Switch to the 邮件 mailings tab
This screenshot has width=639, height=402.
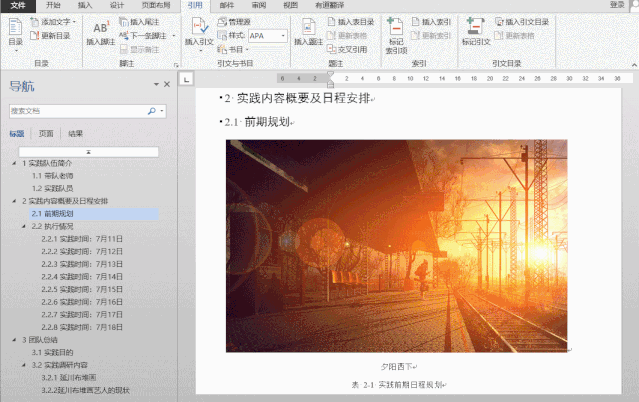click(227, 5)
